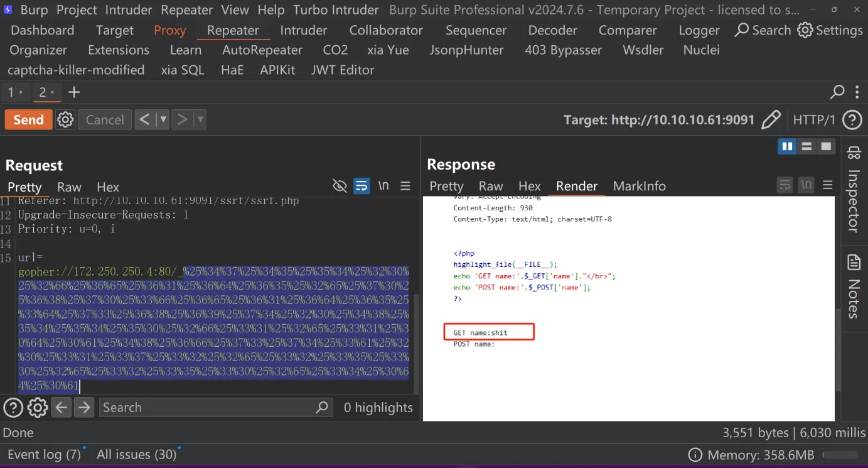Click the memory usage bar
Image resolution: width=868 pixels, height=468 pixels.
pos(840,455)
